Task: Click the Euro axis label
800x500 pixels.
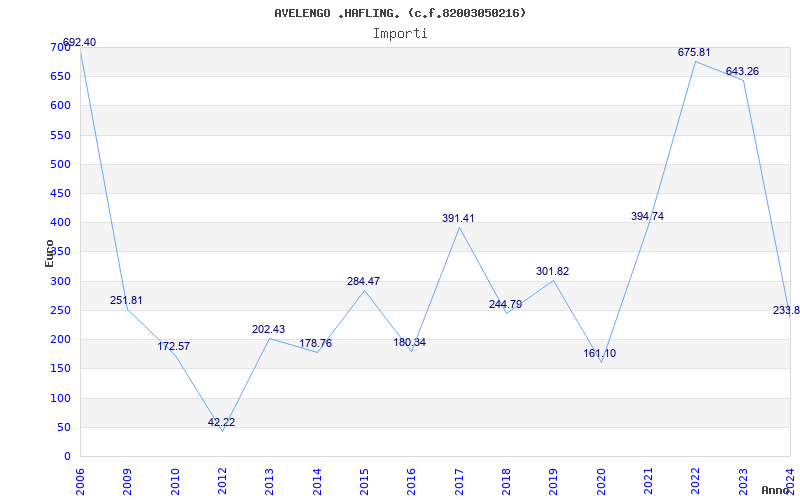Action: [49, 253]
